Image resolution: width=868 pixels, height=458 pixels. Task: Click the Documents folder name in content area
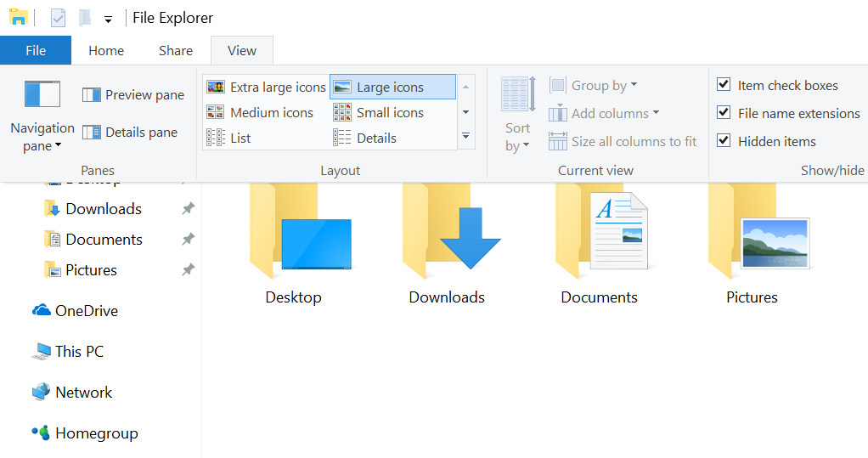(x=599, y=297)
